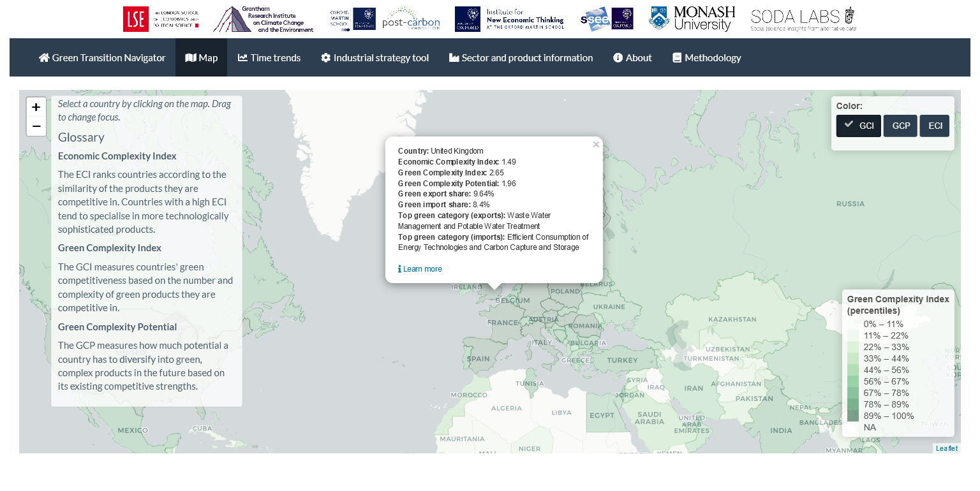Image resolution: width=980 pixels, height=491 pixels.
Task: Open the Leaflet attribution link
Action: [x=946, y=448]
